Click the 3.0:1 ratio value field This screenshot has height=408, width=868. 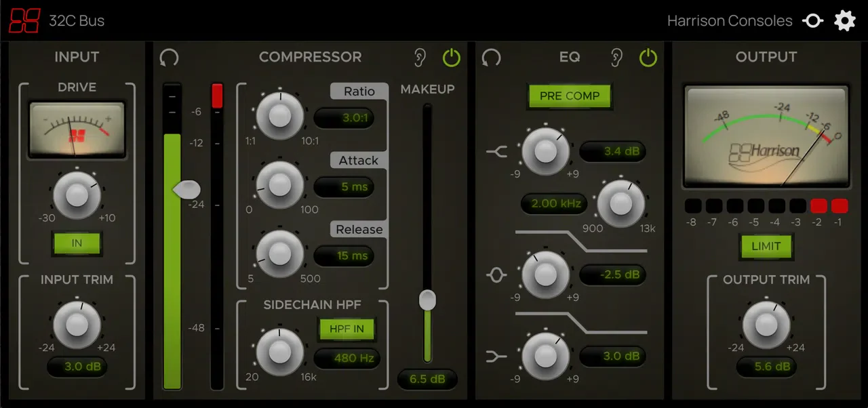click(344, 117)
